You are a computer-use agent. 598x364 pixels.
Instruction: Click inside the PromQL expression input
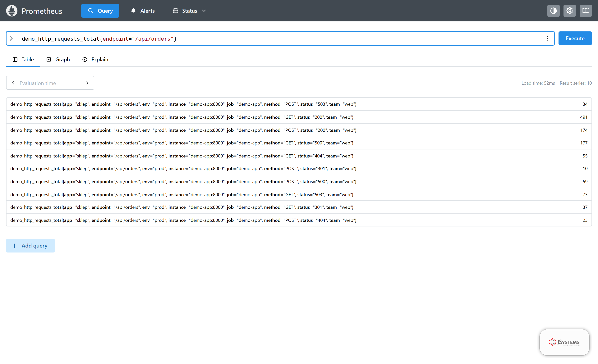click(x=280, y=38)
